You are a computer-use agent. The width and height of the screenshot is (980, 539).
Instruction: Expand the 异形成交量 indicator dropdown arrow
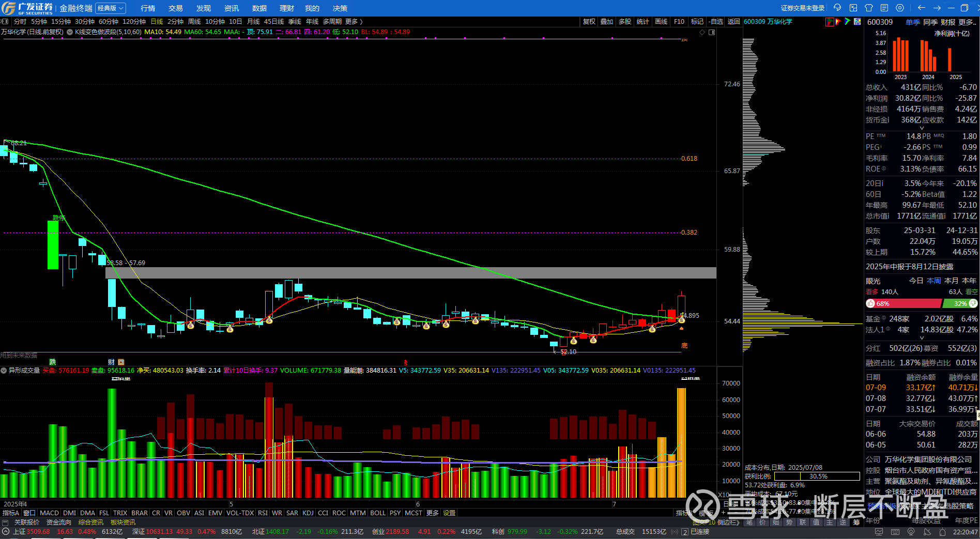click(x=4, y=371)
